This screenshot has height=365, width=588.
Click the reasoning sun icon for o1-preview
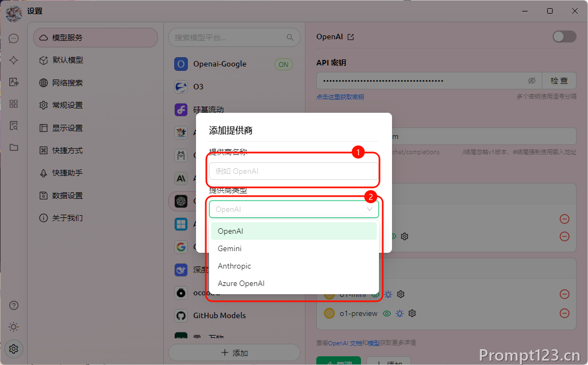400,313
